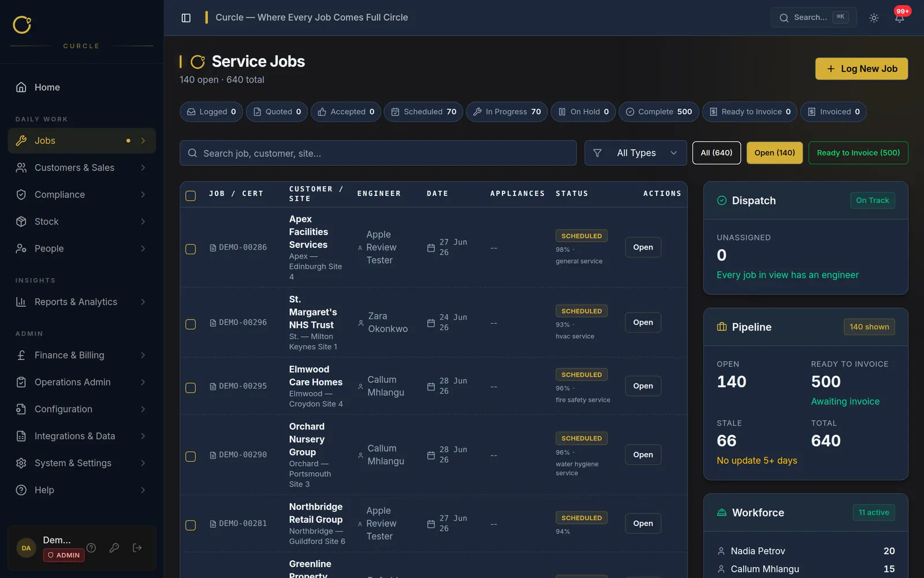Expand the Customers & Sales chevron
The image size is (924, 578).
tap(143, 168)
